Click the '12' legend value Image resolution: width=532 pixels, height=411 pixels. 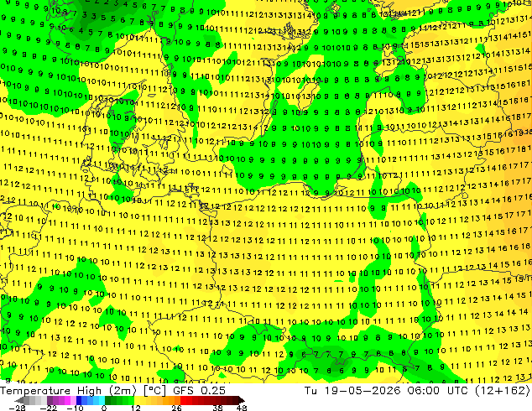click(x=136, y=408)
